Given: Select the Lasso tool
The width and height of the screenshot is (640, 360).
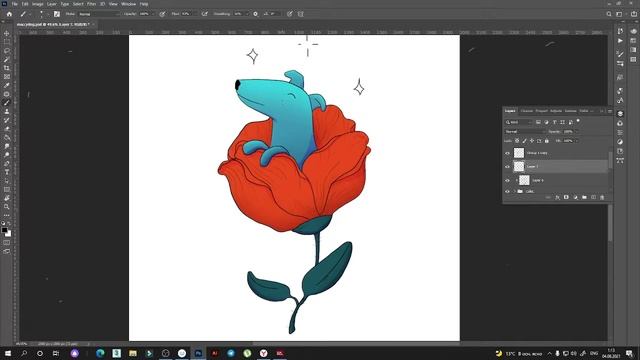Looking at the screenshot, I should 7,51.
